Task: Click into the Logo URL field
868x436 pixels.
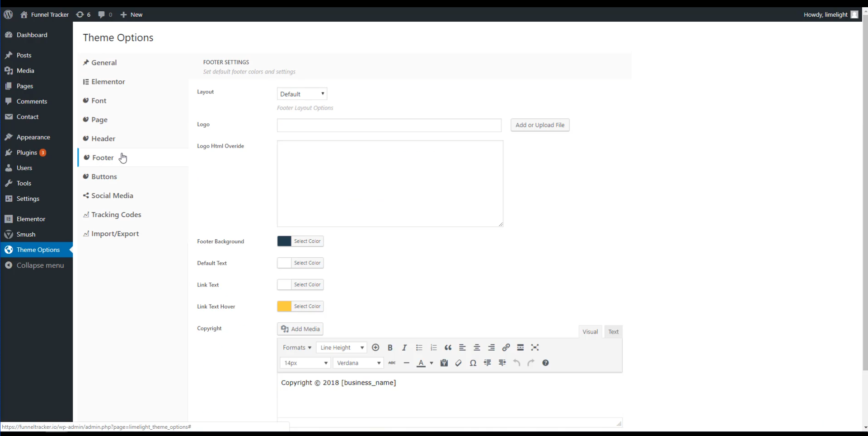Action: pyautogui.click(x=389, y=125)
